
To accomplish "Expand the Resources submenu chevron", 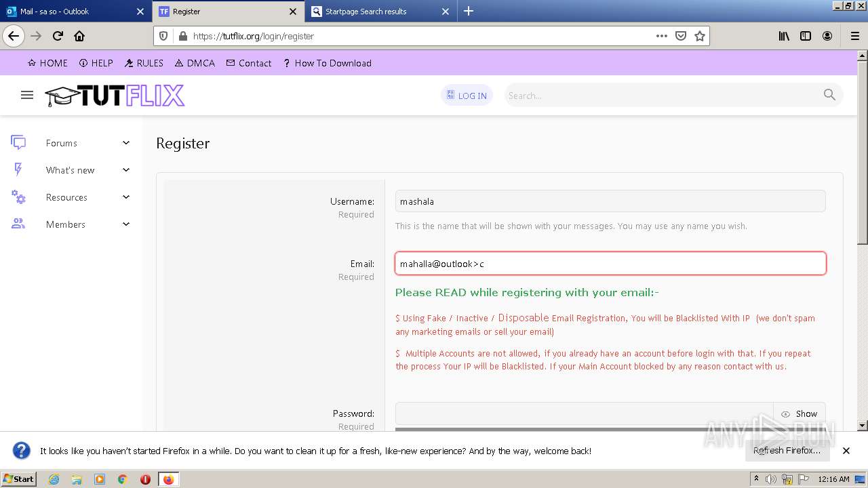I will 126,197.
